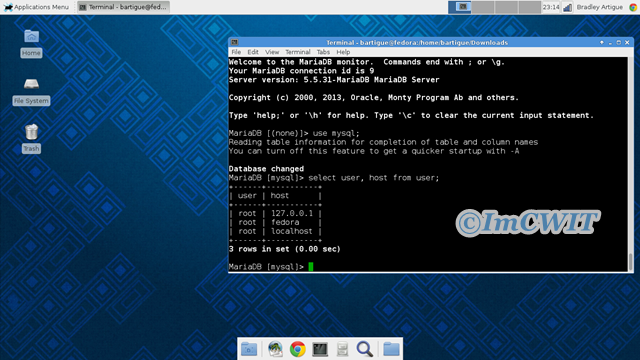Switch to the third workspace in pager
This screenshot has height=360, width=640.
pyautogui.click(x=506, y=7)
